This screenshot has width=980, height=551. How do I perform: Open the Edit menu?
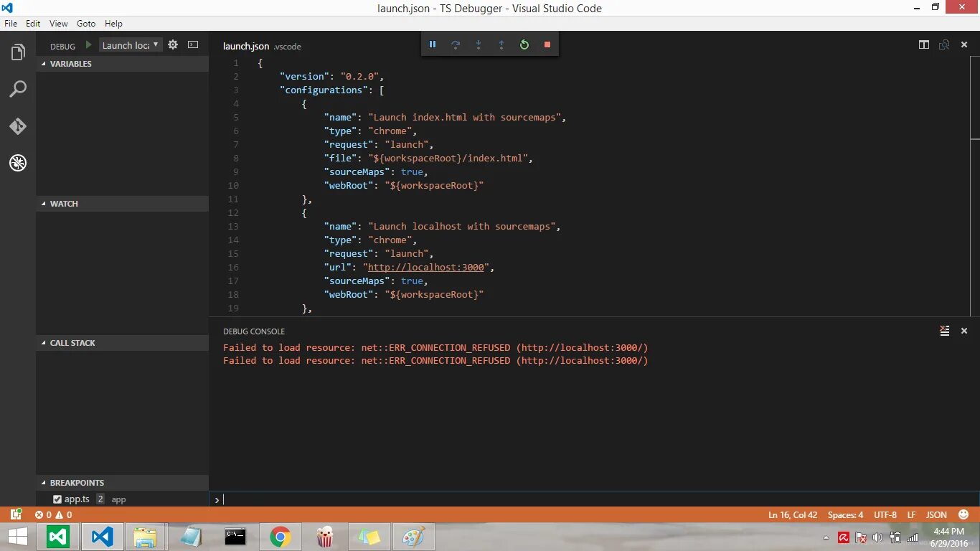pos(33,23)
